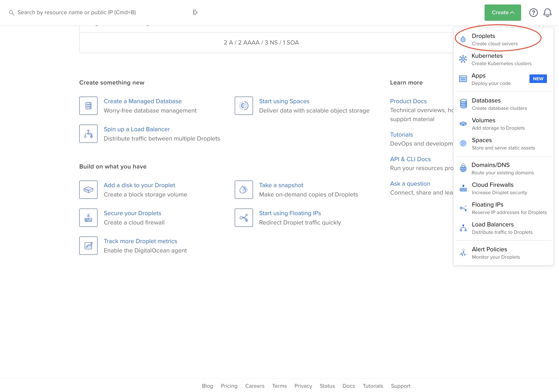Select Kubernetes from the Create menu
The width and height of the screenshot is (559, 392).
[503, 59]
